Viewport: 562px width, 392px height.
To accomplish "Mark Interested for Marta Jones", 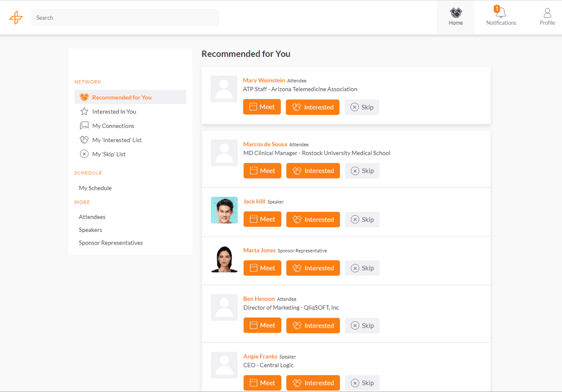I will coord(313,268).
